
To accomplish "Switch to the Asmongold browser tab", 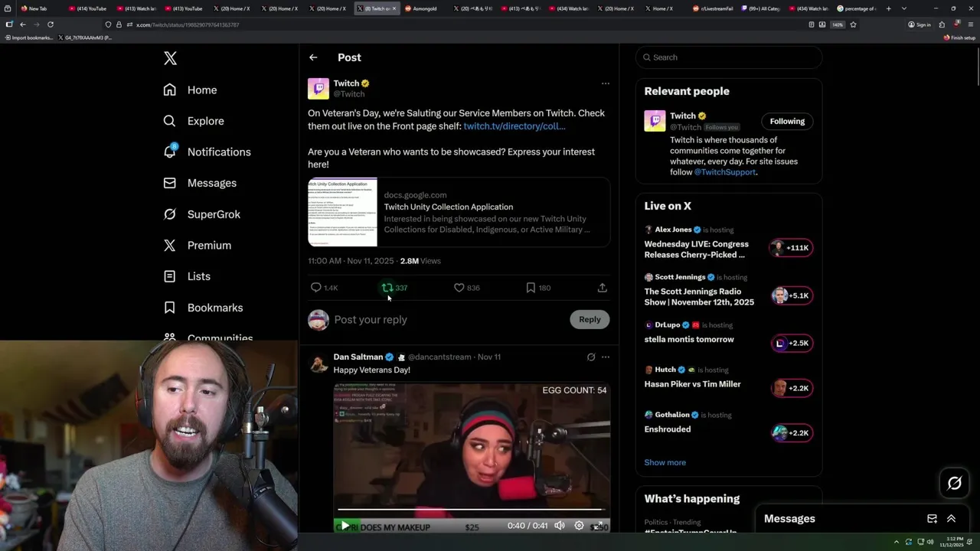I will 424,8.
